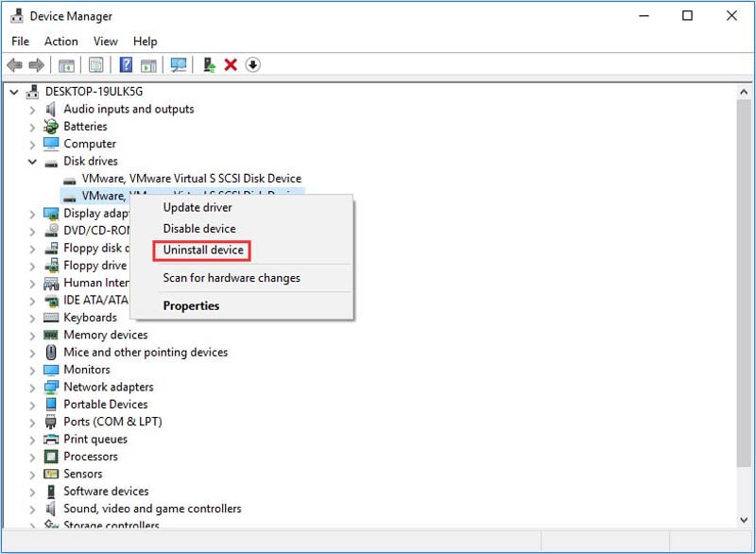Click the vertical scrollbar thumb

[x=744, y=284]
